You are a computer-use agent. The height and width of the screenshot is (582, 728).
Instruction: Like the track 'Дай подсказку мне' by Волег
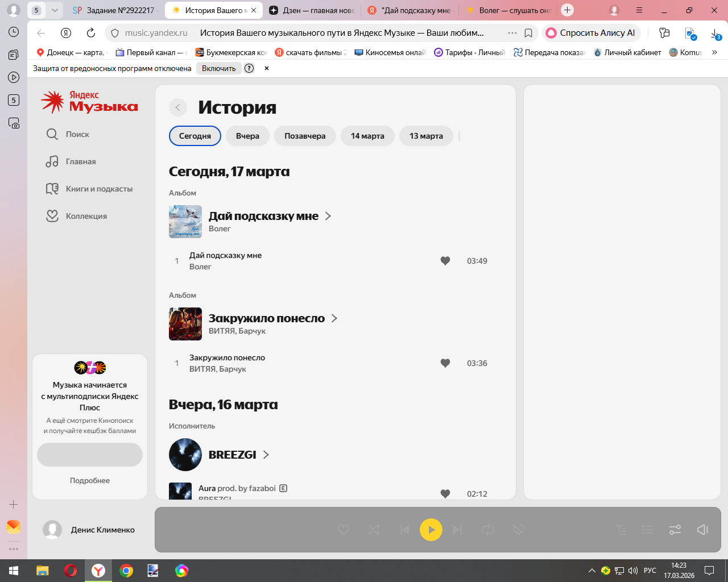(445, 261)
